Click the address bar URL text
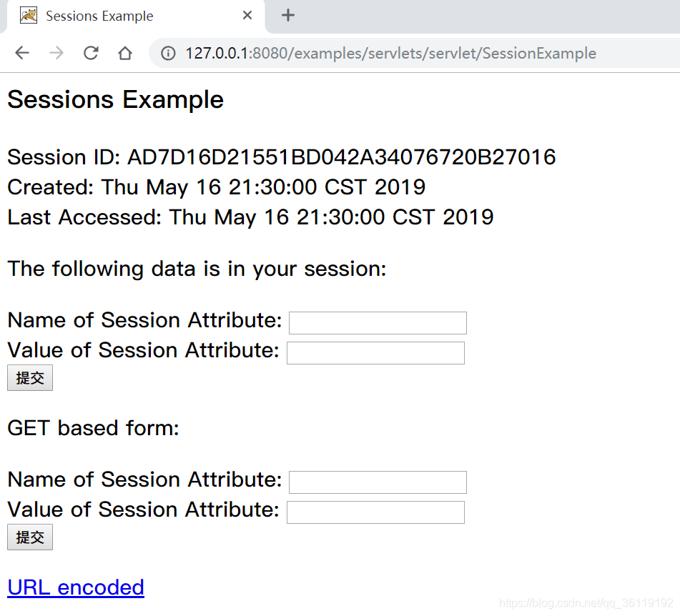Image resolution: width=680 pixels, height=616 pixels. pyautogui.click(x=390, y=53)
